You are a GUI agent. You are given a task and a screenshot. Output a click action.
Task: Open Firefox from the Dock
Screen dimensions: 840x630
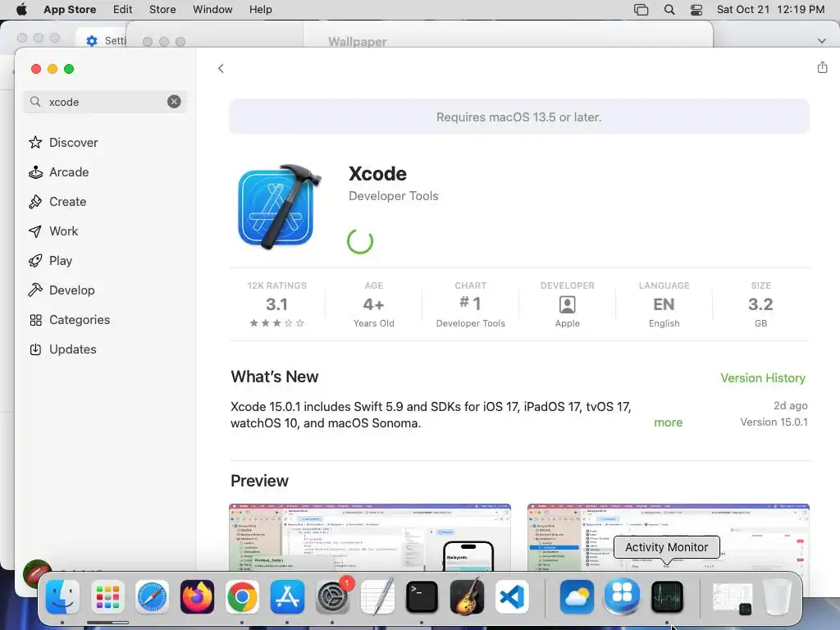(x=197, y=597)
